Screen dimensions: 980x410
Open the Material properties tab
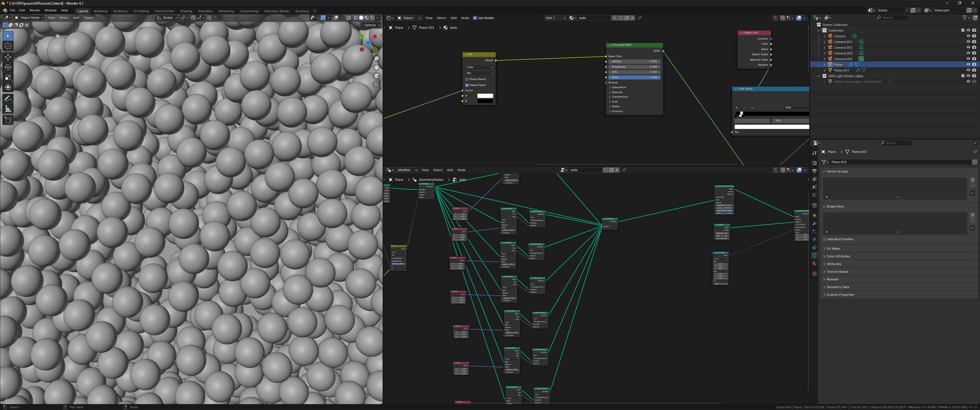[x=814, y=264]
